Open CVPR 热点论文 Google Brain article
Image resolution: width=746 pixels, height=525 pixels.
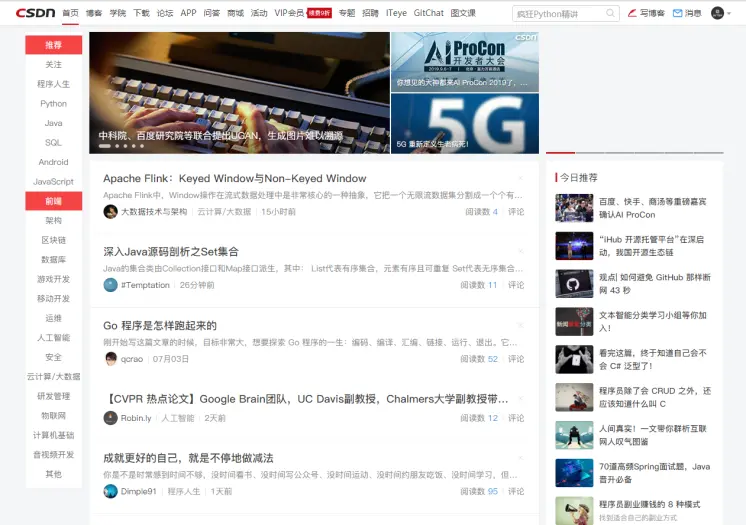pyautogui.click(x=305, y=399)
